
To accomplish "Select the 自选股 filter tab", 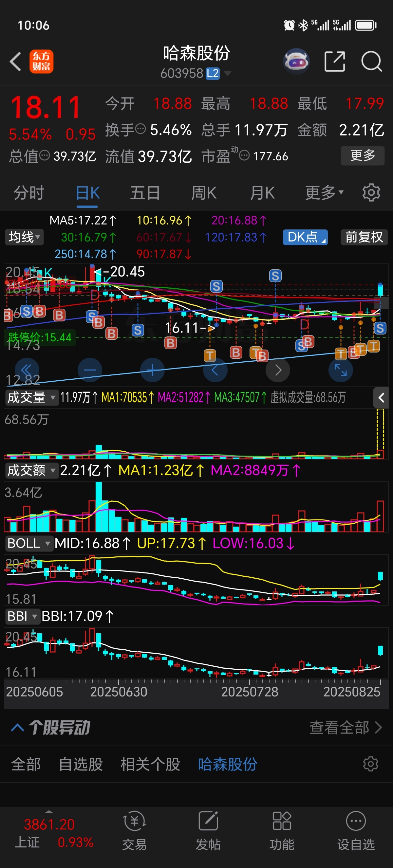I will pyautogui.click(x=81, y=764).
